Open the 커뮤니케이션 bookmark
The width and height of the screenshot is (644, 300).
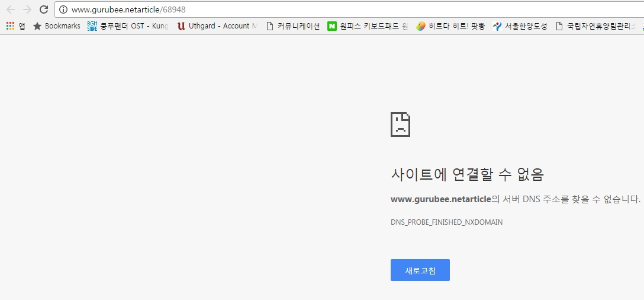(x=293, y=26)
